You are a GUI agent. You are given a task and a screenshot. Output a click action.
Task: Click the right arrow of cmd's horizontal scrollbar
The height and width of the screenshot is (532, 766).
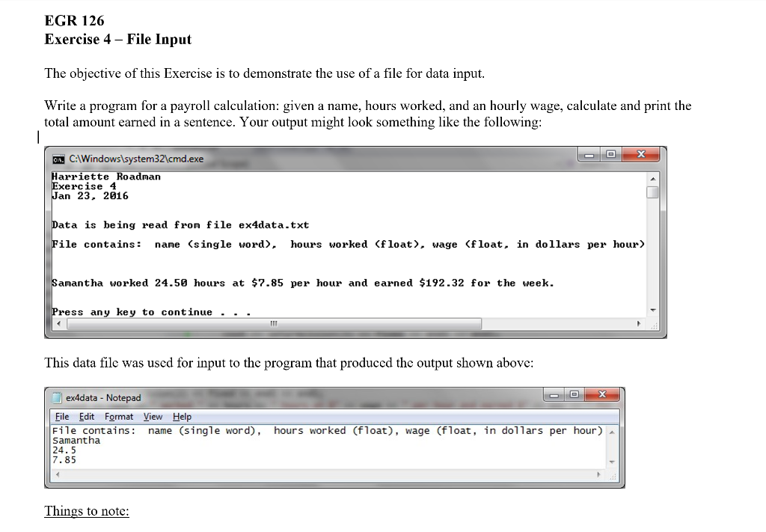638,323
